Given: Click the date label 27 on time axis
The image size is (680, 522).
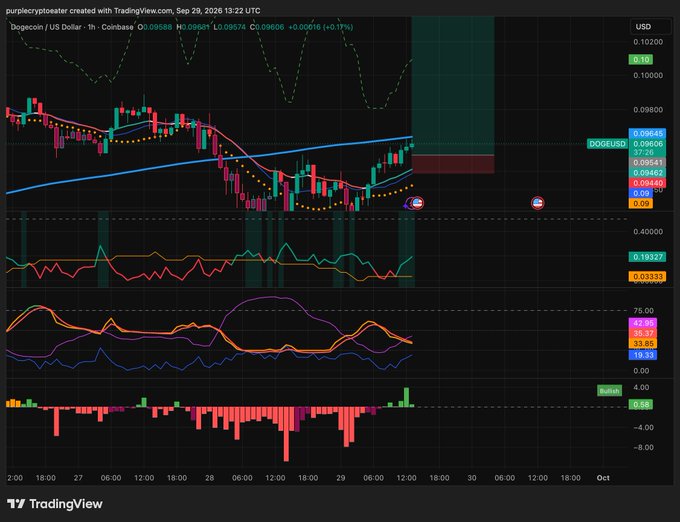Looking at the screenshot, I should tap(78, 478).
